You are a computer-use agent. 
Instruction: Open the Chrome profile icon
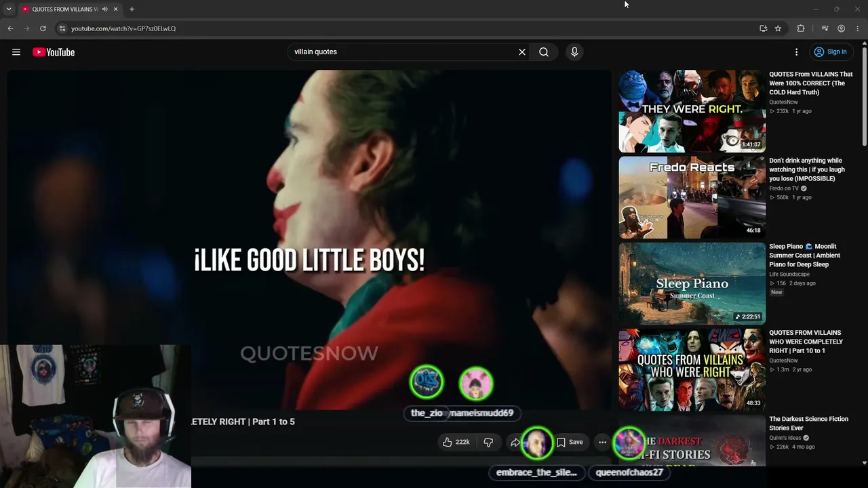click(x=842, y=28)
